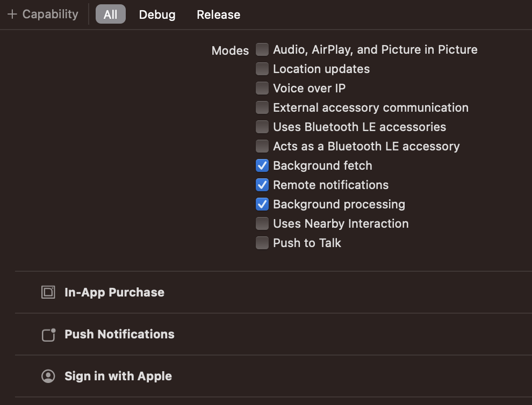Viewport: 532px width, 405px height.
Task: Disable Background fetch mode
Action: click(x=262, y=165)
